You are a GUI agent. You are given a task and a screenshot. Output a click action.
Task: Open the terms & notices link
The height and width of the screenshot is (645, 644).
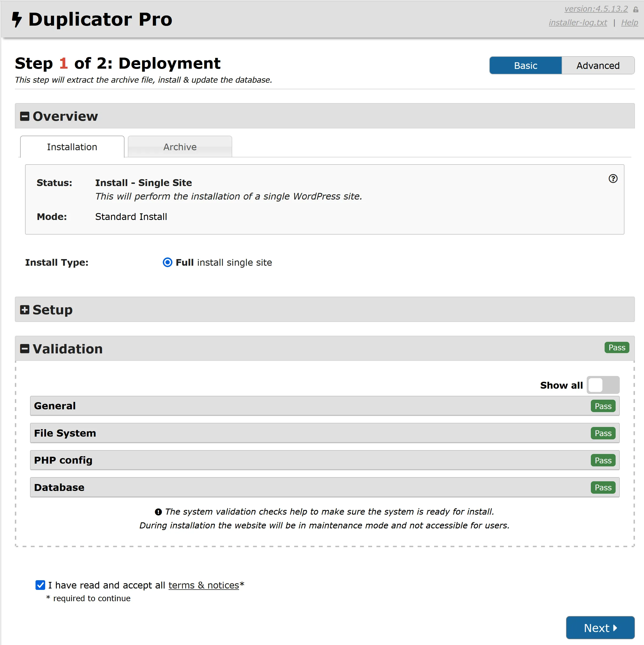coord(204,585)
